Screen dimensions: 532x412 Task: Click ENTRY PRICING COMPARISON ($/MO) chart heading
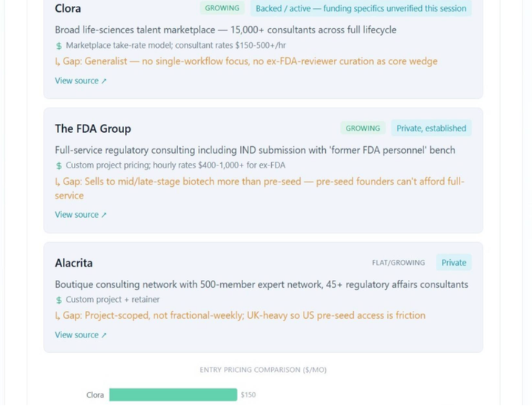click(263, 370)
